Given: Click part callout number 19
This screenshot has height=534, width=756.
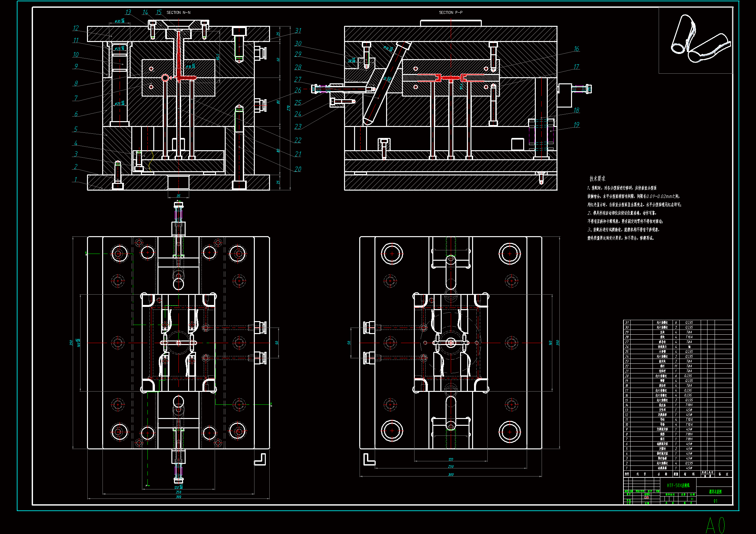Looking at the screenshot, I should [x=576, y=125].
